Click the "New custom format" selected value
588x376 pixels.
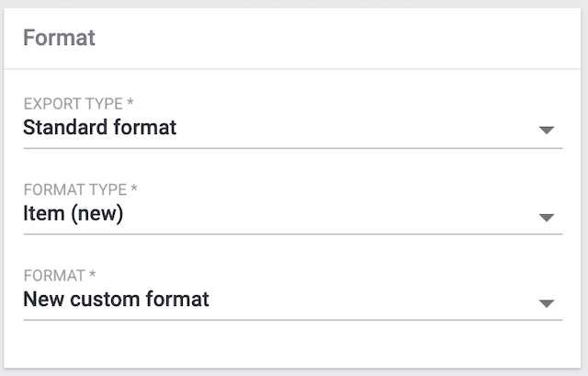[x=116, y=299]
